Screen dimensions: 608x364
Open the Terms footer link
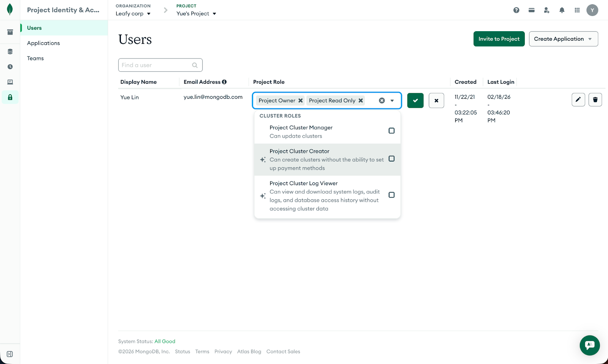coord(202,351)
